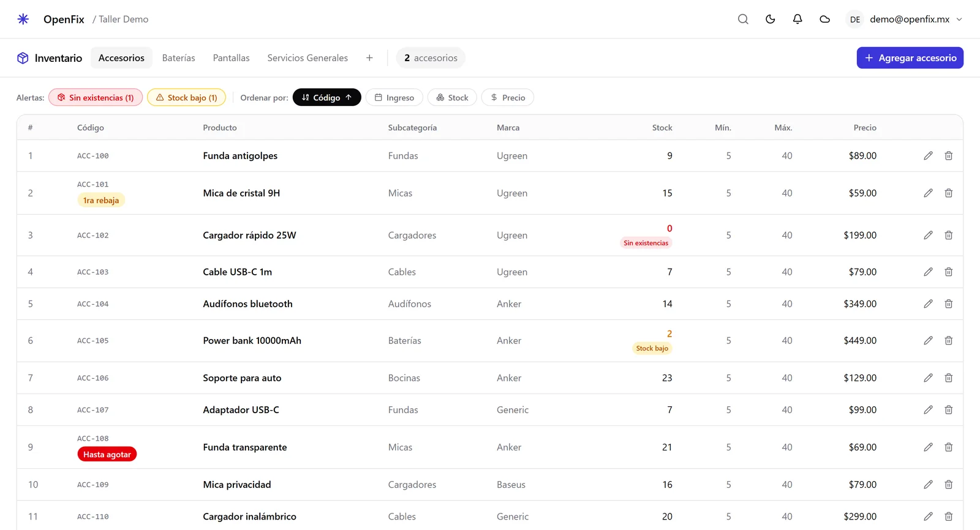The width and height of the screenshot is (980, 530).
Task: Open notifications bell
Action: 797,19
